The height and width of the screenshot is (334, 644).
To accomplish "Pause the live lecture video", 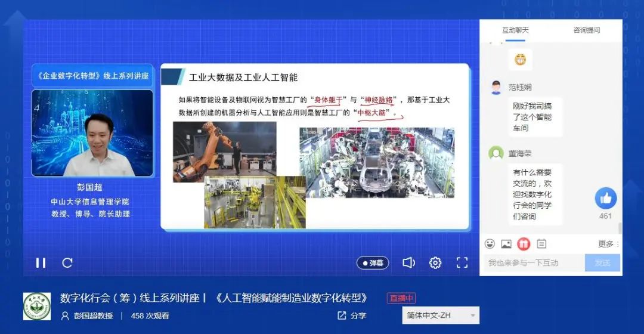I will tap(41, 262).
